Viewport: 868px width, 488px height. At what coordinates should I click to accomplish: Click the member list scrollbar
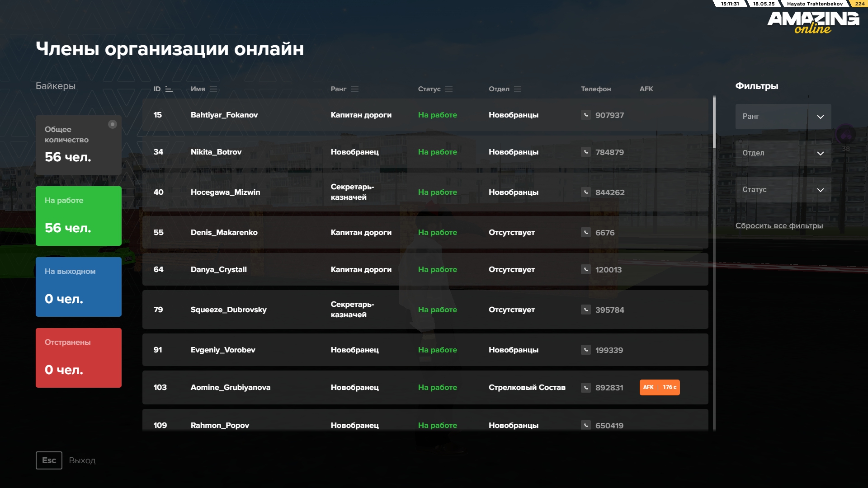click(x=714, y=122)
